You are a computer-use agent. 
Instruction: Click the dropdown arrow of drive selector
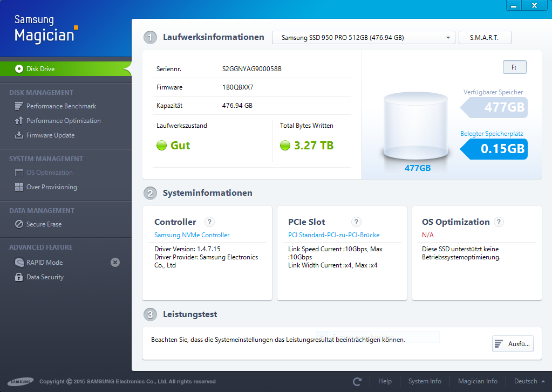[448, 38]
